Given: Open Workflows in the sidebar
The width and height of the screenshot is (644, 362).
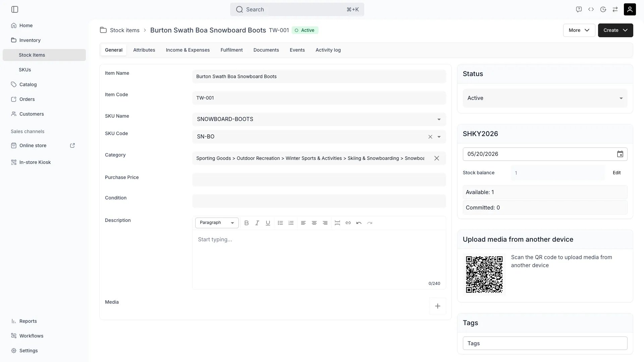Looking at the screenshot, I should (44, 336).
